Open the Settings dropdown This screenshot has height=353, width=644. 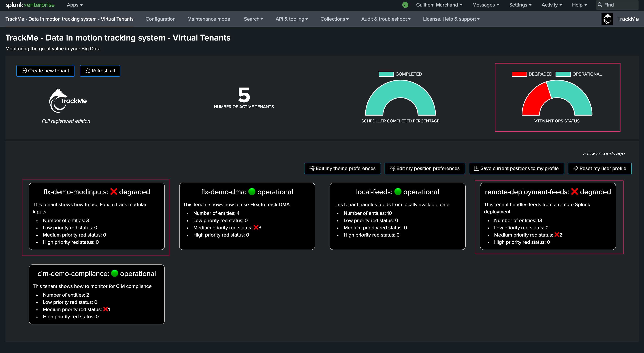(520, 5)
